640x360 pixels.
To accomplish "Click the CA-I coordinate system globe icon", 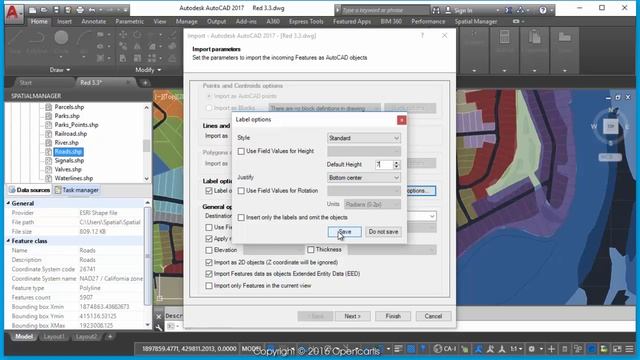I will click(x=438, y=349).
